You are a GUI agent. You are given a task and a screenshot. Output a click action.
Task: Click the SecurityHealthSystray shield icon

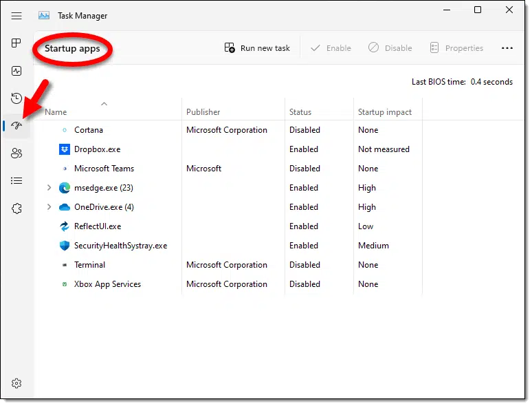click(x=65, y=246)
